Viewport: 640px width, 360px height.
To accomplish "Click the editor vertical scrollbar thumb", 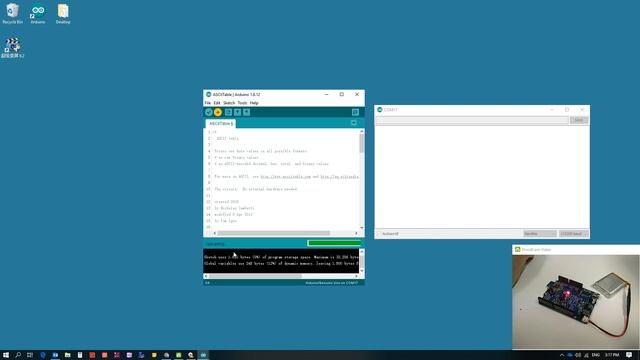I will (362, 143).
